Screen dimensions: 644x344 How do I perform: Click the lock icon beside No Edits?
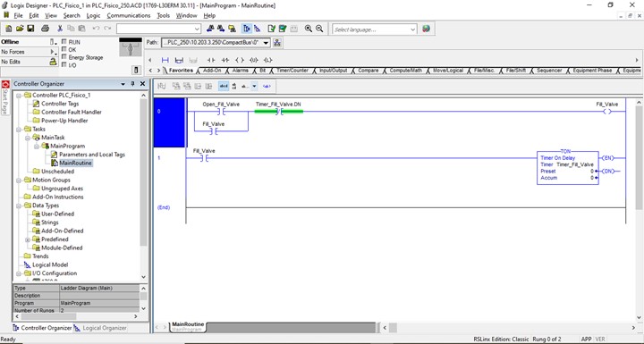[x=53, y=62]
